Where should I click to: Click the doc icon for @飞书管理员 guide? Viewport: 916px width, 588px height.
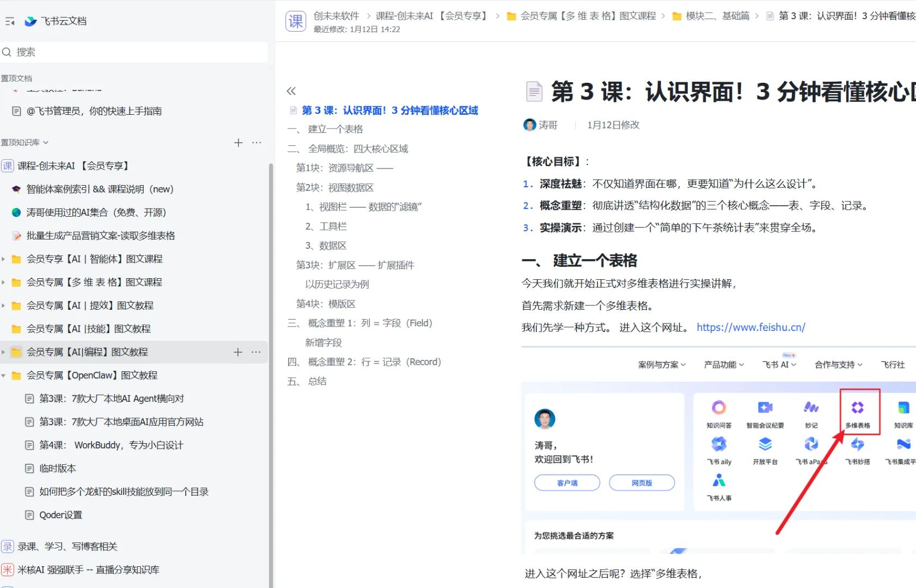[16, 112]
